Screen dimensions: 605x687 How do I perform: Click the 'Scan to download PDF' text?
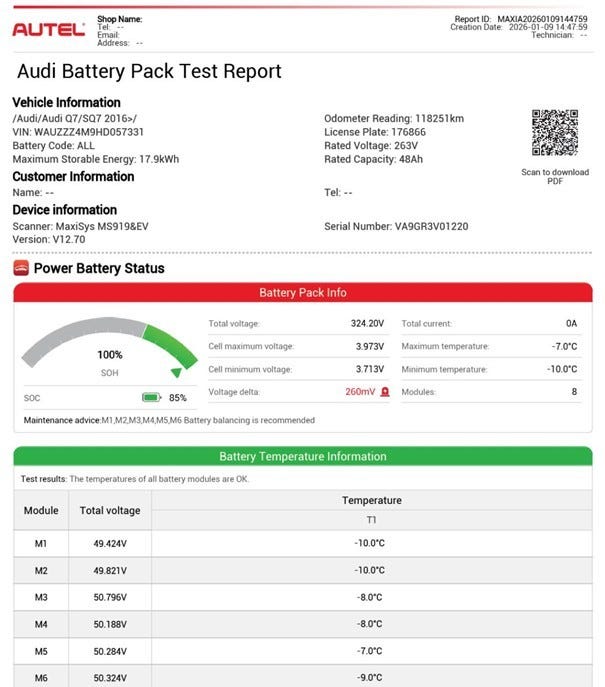[555, 176]
